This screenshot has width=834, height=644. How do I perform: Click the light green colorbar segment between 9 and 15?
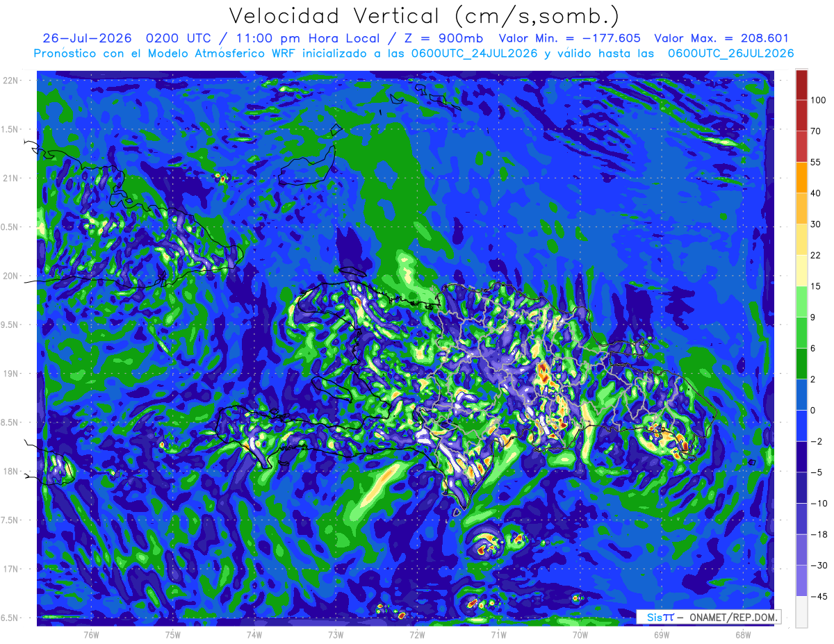point(801,302)
